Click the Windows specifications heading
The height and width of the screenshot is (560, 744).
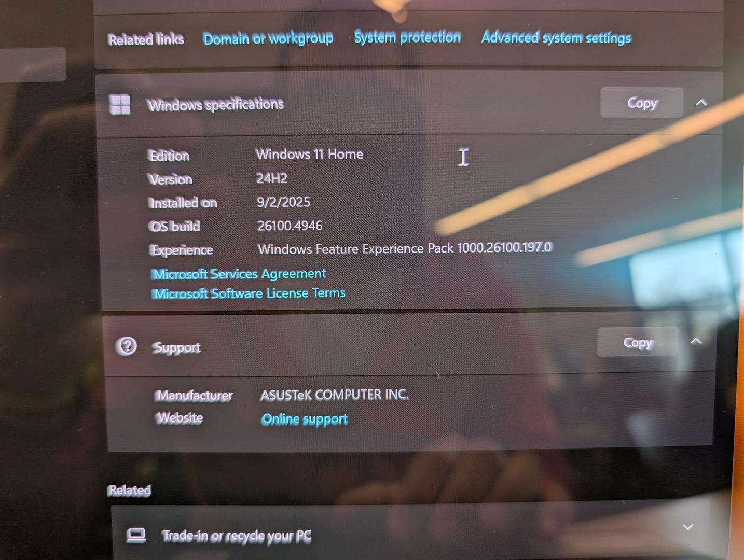(216, 104)
